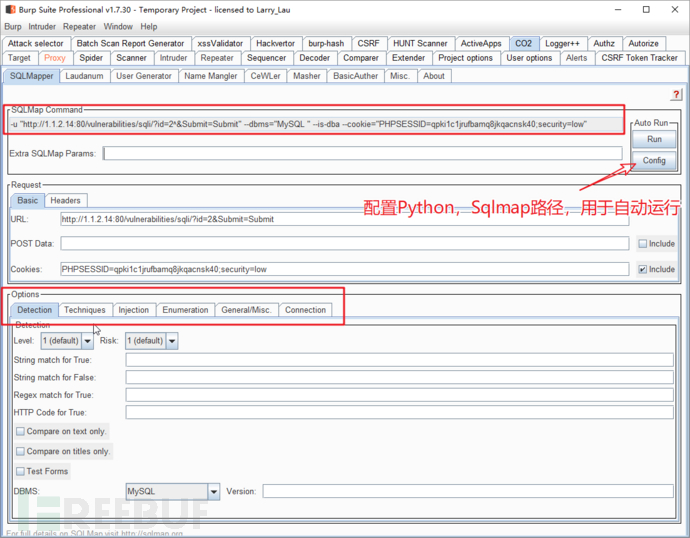690x538 pixels.
Task: Open the Techniques options tab
Action: click(x=84, y=310)
